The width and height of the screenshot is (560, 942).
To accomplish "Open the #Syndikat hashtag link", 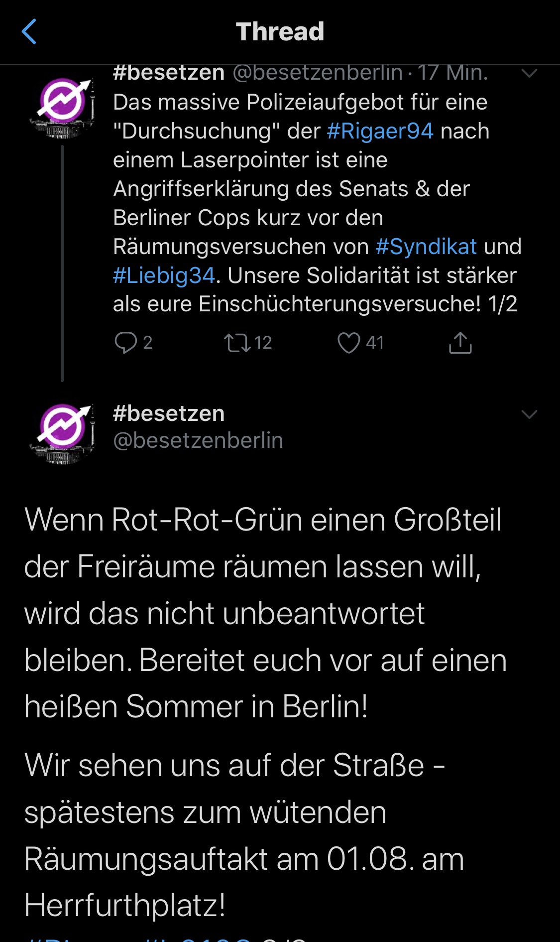I will pos(426,247).
